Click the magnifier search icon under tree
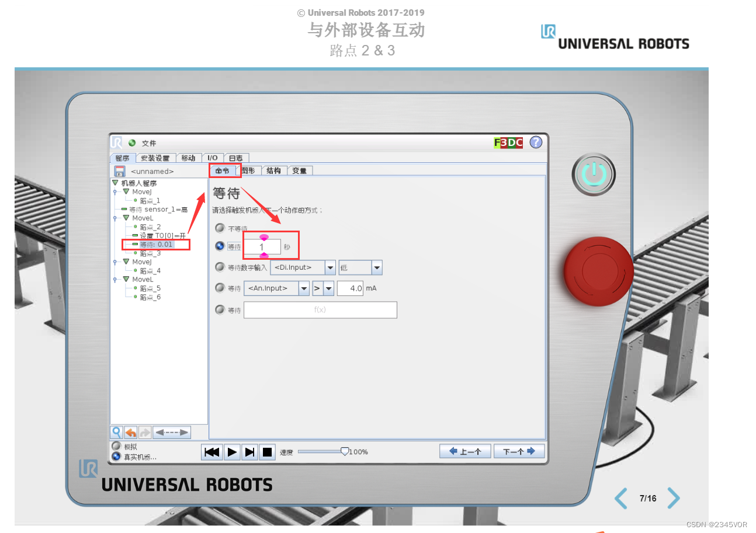756x533 pixels. [117, 432]
